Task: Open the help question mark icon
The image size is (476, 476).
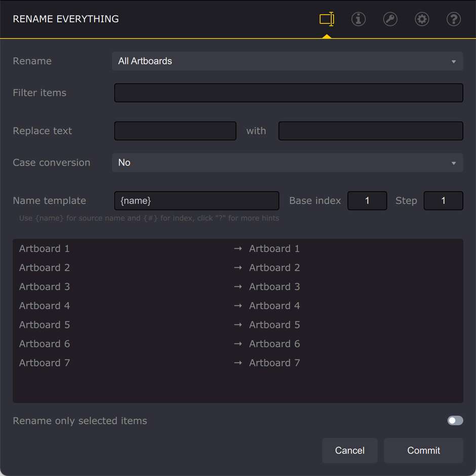Action: (454, 19)
